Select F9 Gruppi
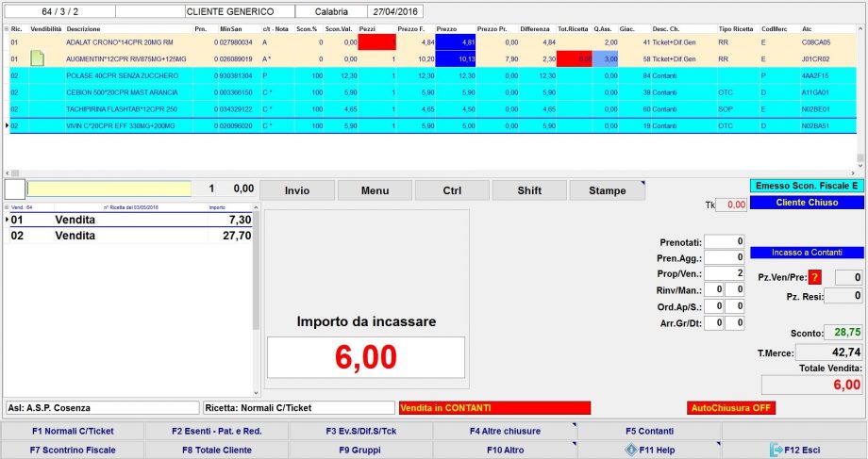Screen dimensions: 868x459 (x=359, y=451)
